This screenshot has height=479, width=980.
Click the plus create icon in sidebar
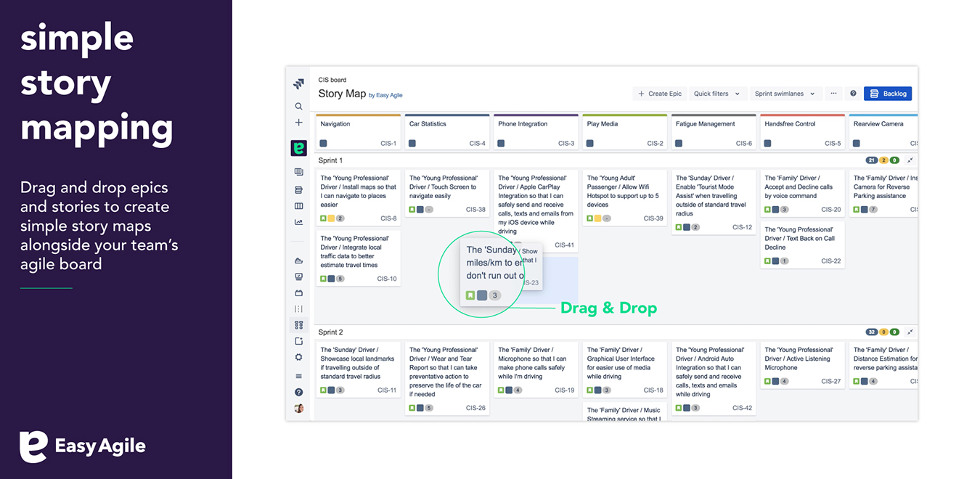[298, 123]
